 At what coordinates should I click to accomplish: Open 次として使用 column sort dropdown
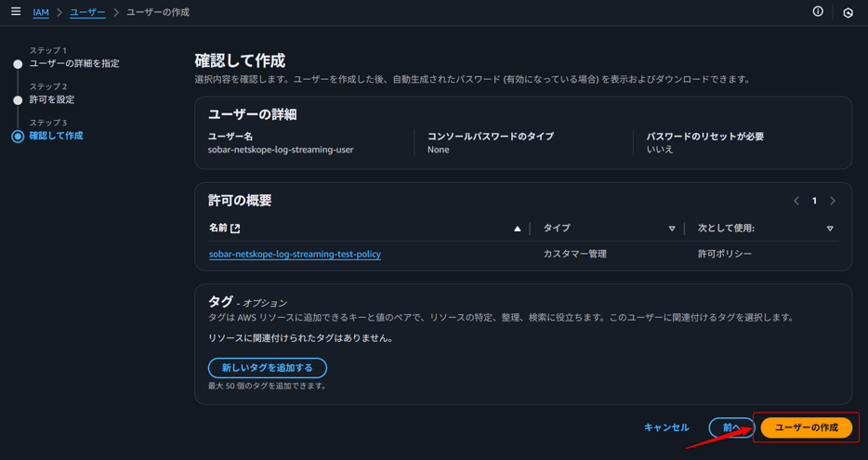click(x=830, y=229)
